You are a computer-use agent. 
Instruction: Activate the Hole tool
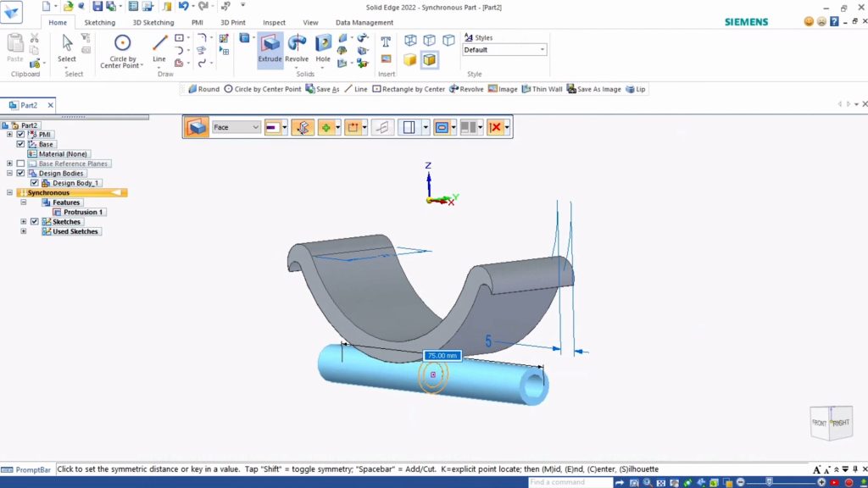click(323, 50)
